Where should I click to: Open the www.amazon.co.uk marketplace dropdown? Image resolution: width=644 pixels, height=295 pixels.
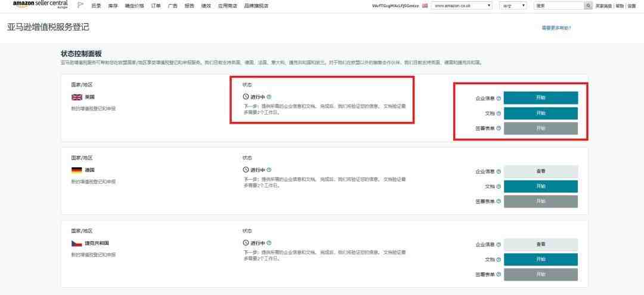462,6
